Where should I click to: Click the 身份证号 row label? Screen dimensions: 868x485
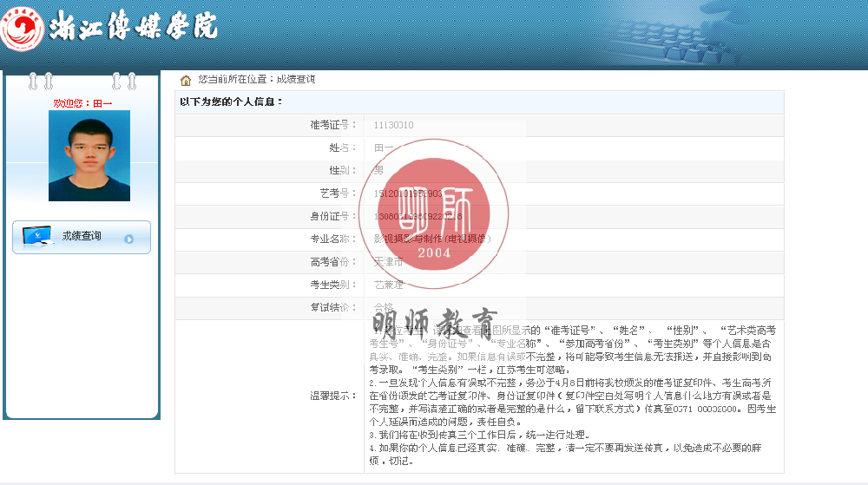point(332,216)
